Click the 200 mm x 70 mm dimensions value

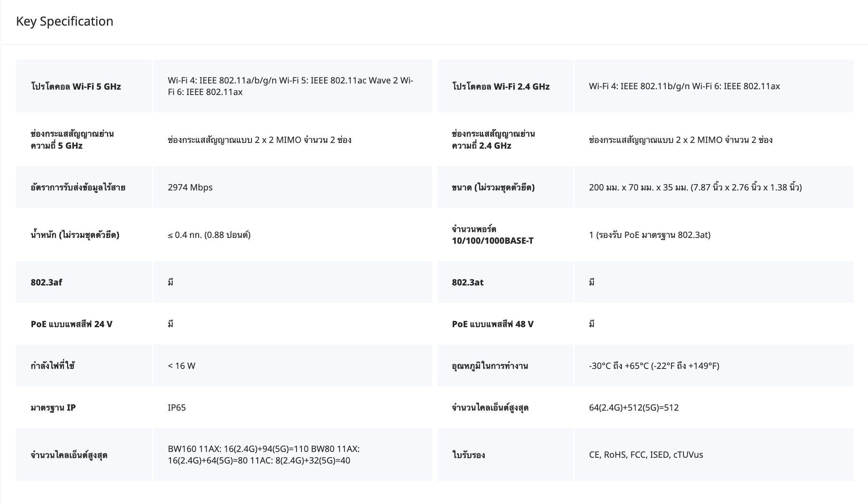(695, 187)
